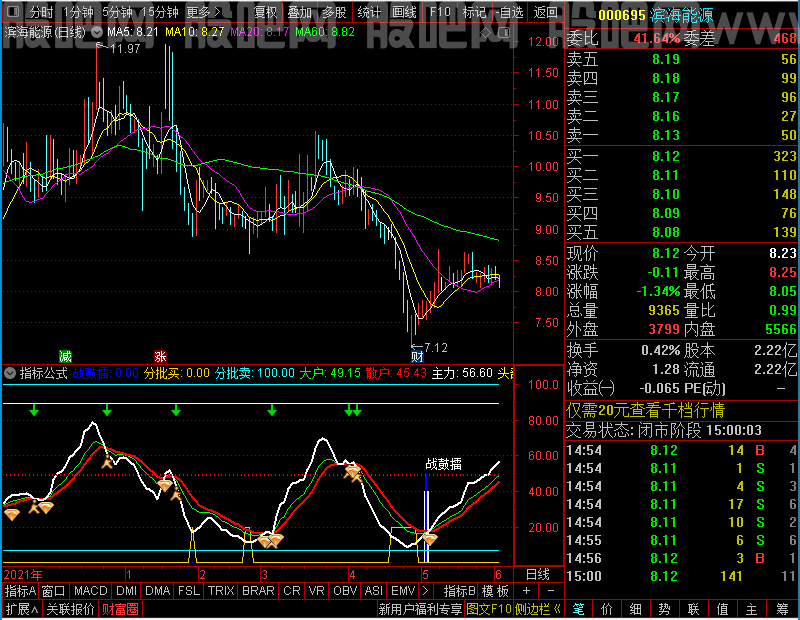
Task: Switch to the 分时 intraday view
Action: pos(41,12)
